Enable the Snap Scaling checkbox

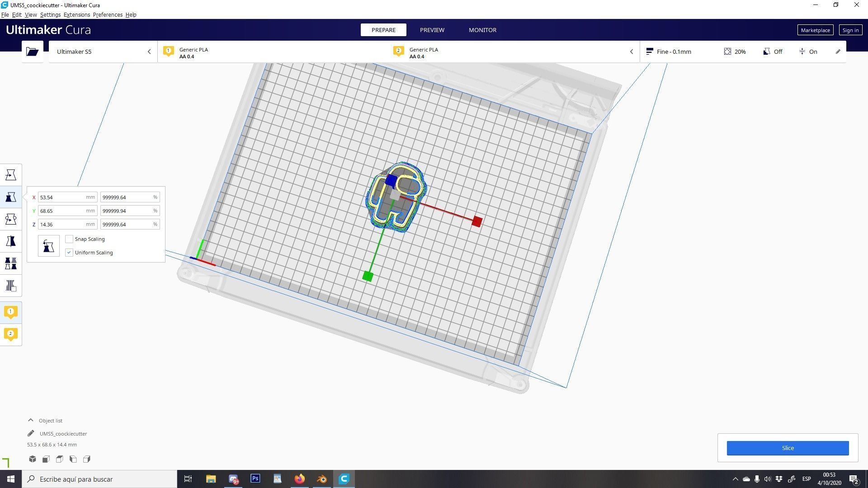[x=69, y=239]
